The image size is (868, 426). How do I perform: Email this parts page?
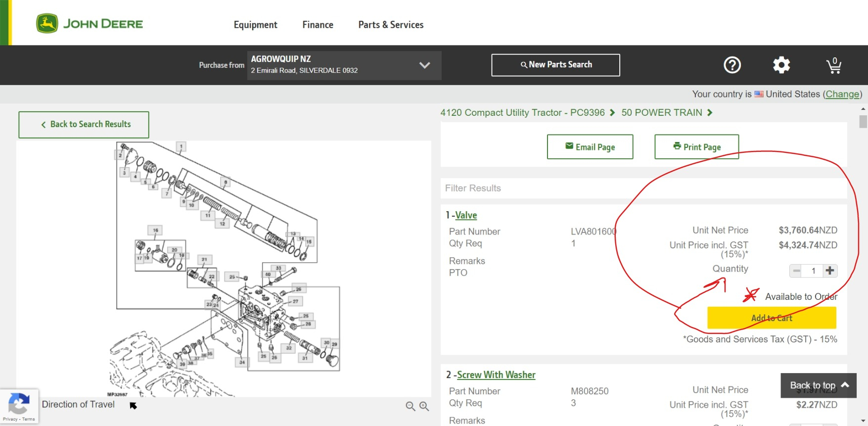pyautogui.click(x=590, y=147)
